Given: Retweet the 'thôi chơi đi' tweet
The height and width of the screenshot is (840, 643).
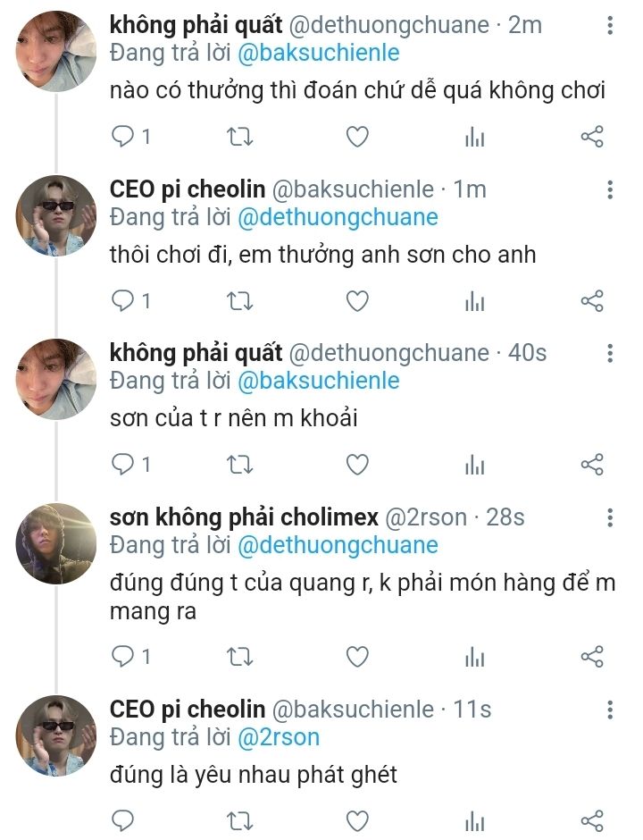Looking at the screenshot, I should point(240,301).
